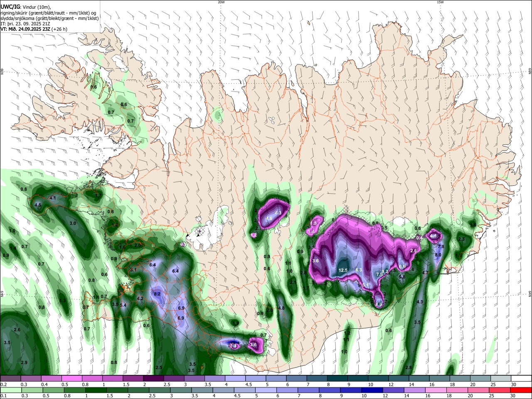Click the 2.9 value in the lower left corner

coord(24,363)
